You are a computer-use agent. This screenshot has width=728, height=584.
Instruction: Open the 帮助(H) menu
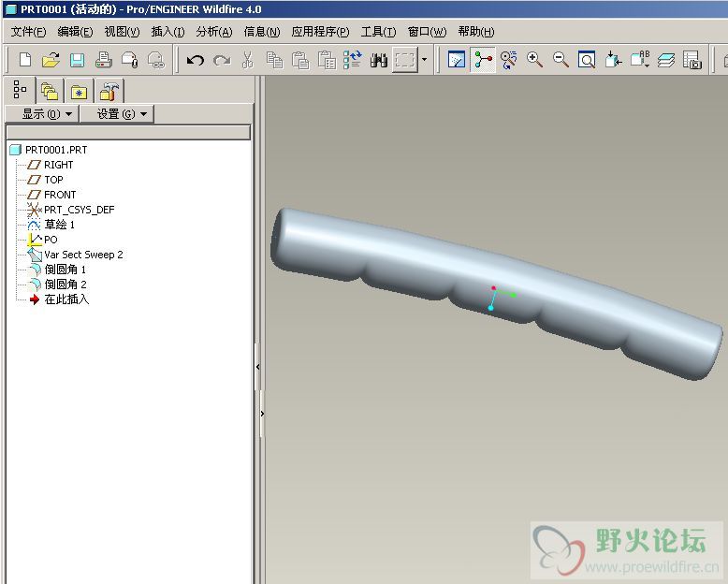tap(476, 32)
